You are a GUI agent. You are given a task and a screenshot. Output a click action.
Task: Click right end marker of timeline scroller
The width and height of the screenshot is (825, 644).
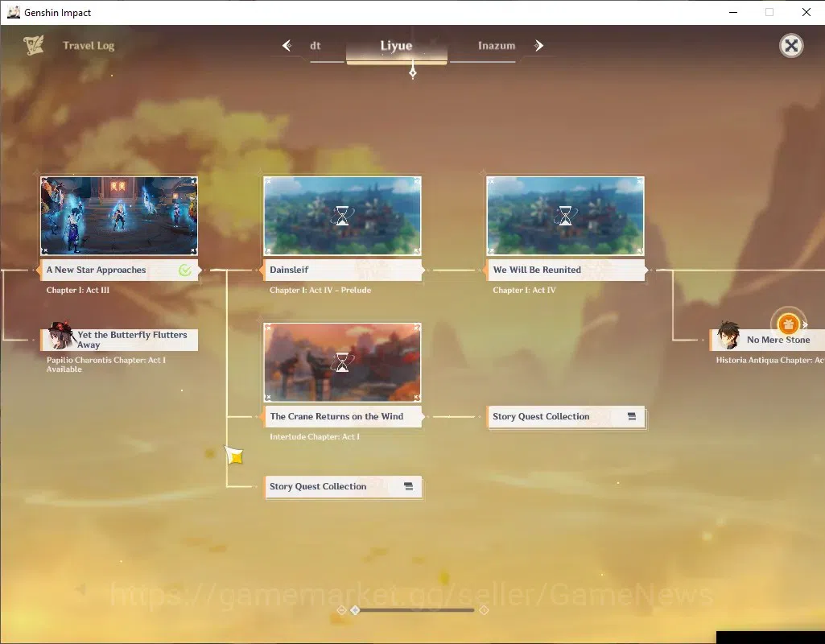click(x=484, y=610)
